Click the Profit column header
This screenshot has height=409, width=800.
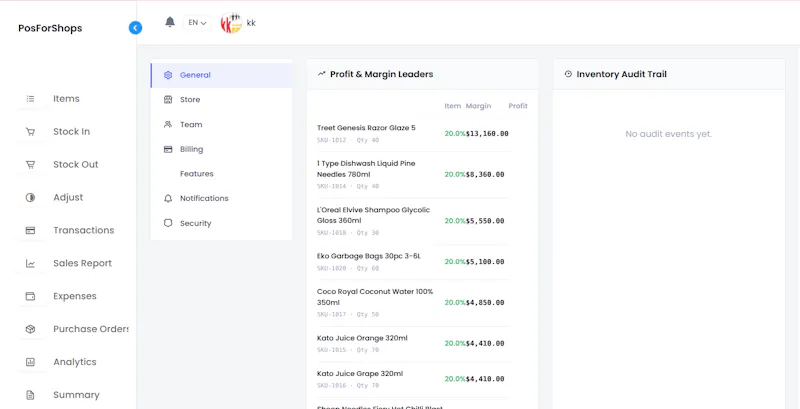pyautogui.click(x=518, y=106)
